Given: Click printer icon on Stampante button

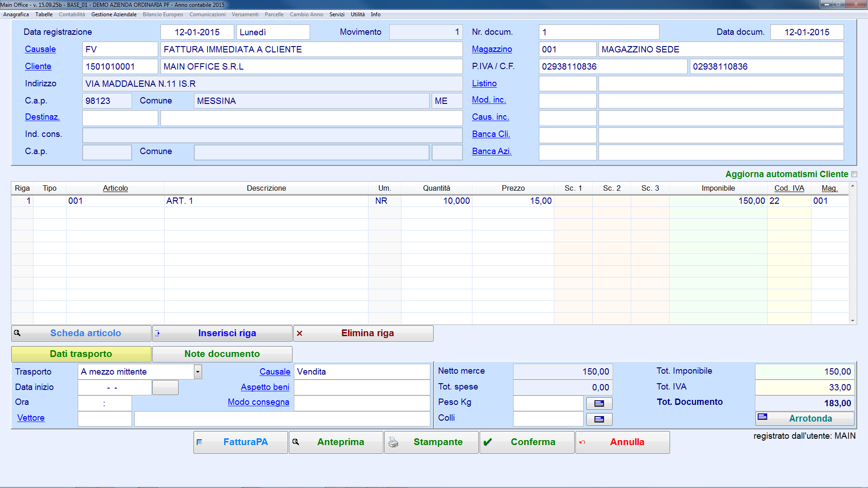Looking at the screenshot, I should tap(393, 442).
